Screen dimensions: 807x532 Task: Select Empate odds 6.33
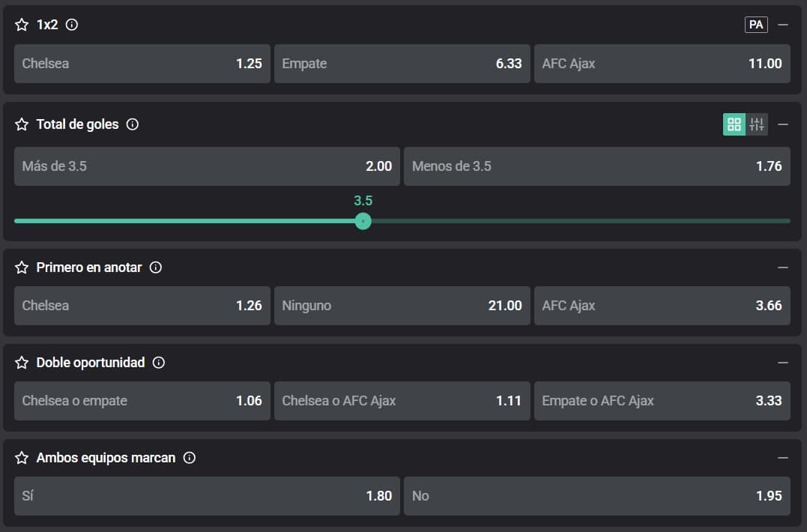pyautogui.click(x=402, y=64)
